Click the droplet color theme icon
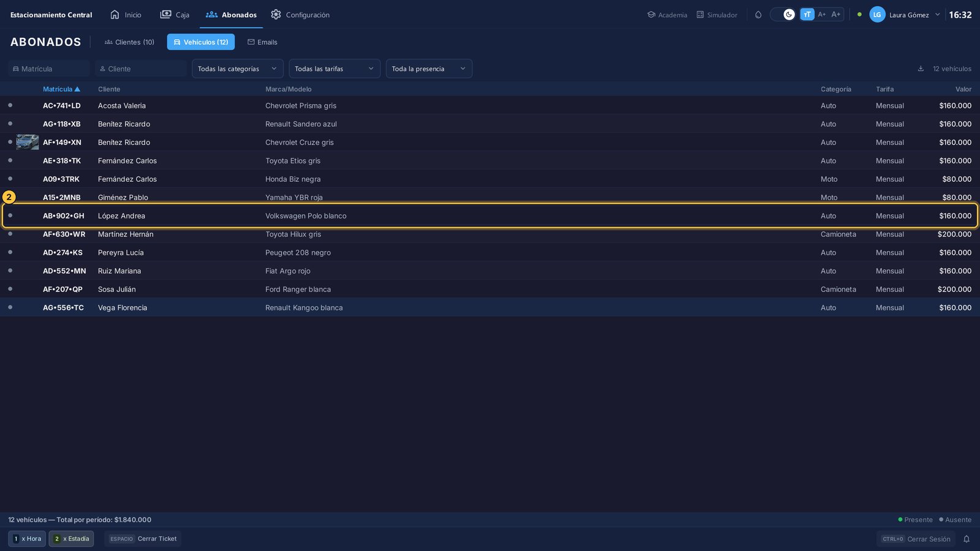 [x=758, y=15]
